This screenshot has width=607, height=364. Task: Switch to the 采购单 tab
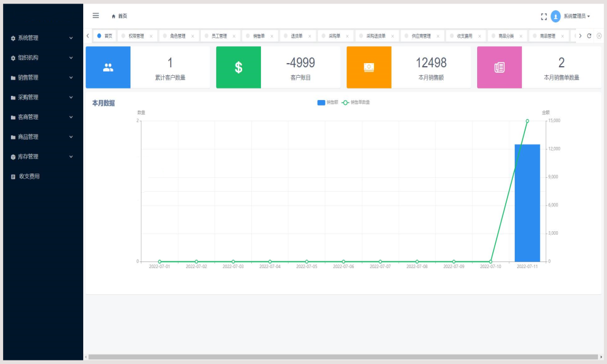pos(334,36)
